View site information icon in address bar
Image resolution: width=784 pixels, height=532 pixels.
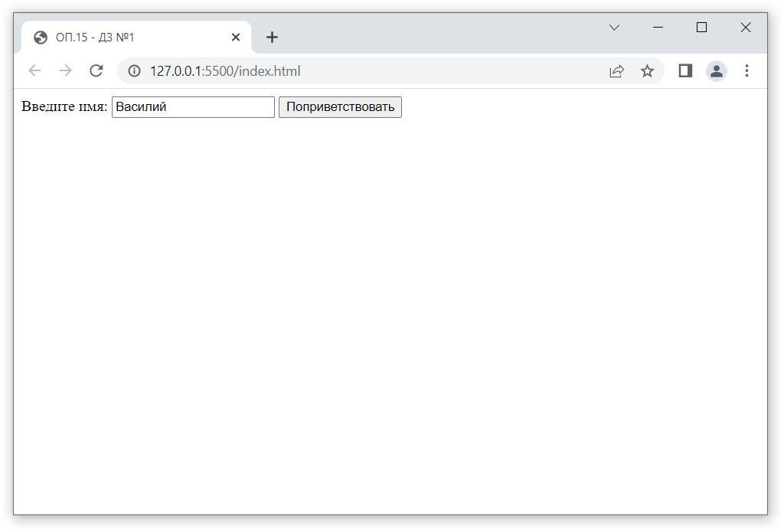[x=135, y=71]
